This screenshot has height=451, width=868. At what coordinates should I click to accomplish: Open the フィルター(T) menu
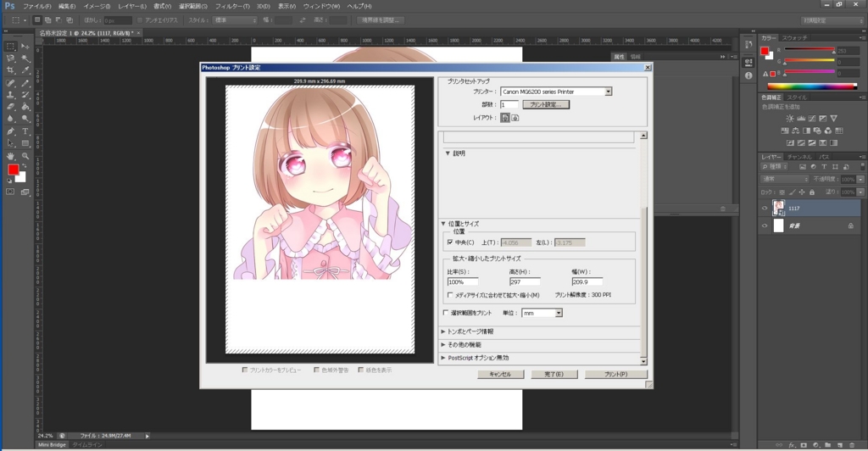click(232, 6)
